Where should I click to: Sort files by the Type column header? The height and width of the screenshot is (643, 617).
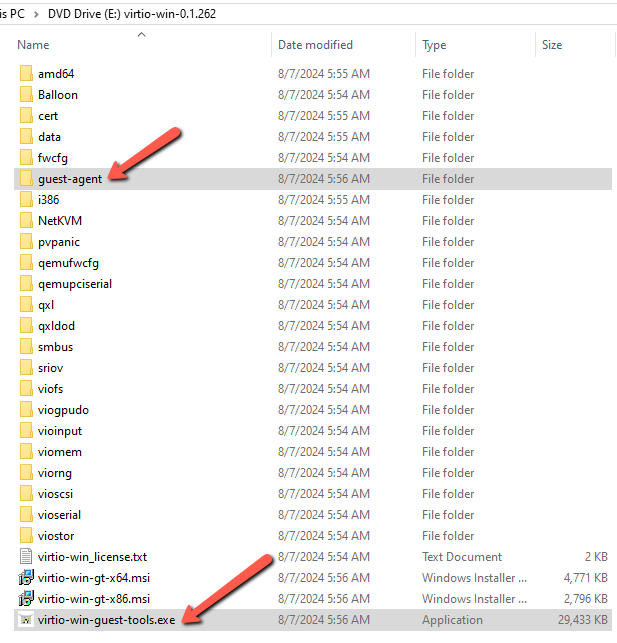pos(434,45)
